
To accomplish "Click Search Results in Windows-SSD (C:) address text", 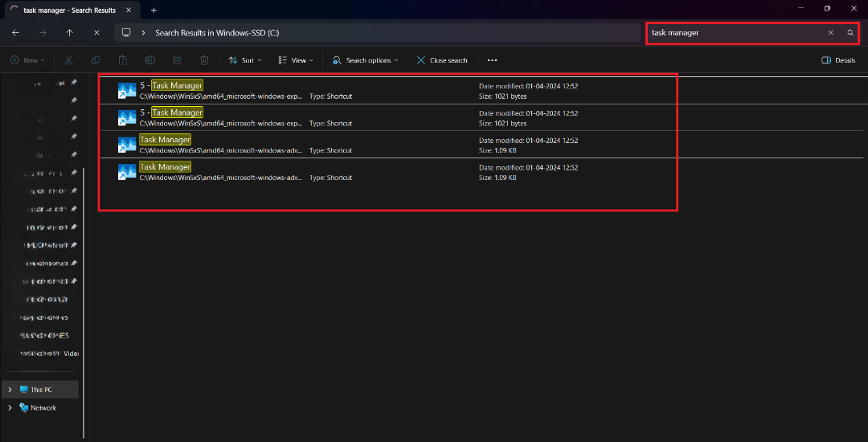I will point(217,33).
